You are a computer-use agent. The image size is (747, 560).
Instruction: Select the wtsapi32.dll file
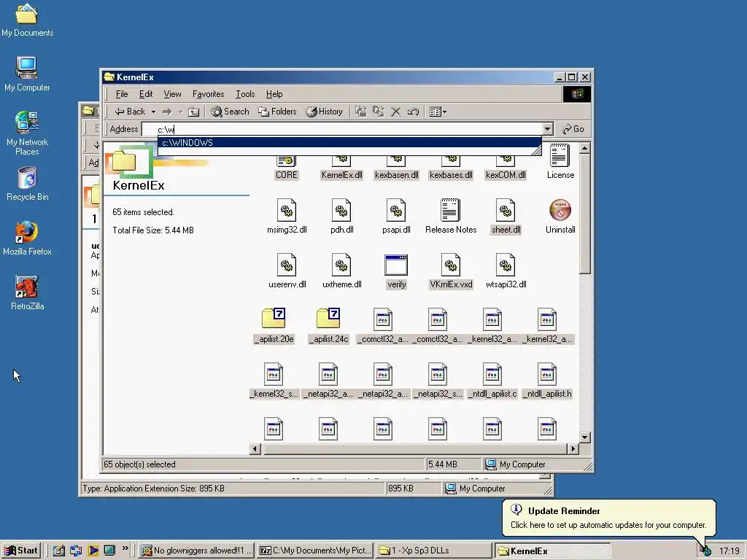coord(506,271)
